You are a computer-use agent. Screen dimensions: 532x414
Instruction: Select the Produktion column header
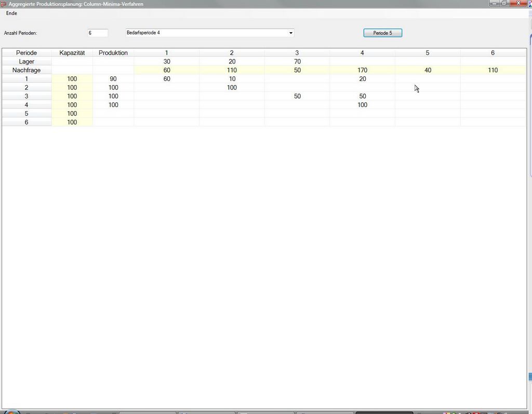pyautogui.click(x=113, y=53)
